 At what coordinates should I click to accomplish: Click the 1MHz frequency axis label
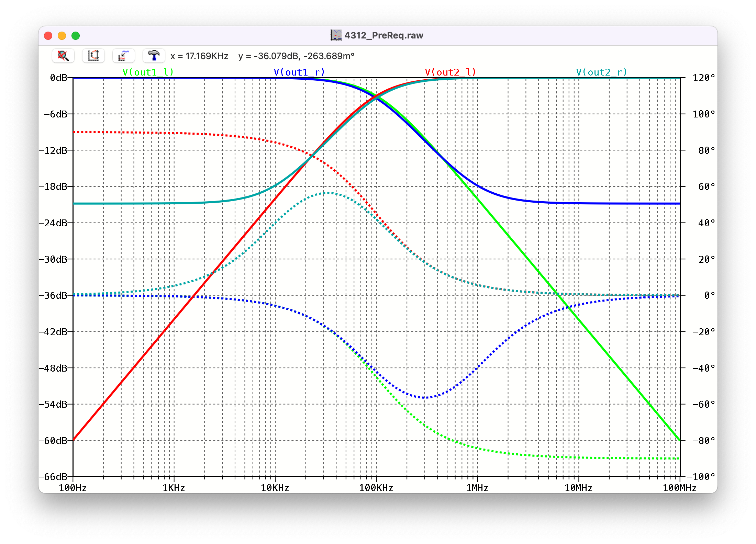pyautogui.click(x=477, y=488)
